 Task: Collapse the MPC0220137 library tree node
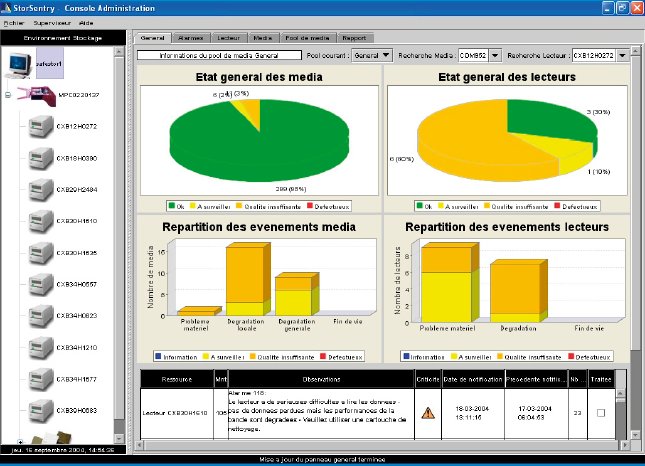click(x=8, y=95)
